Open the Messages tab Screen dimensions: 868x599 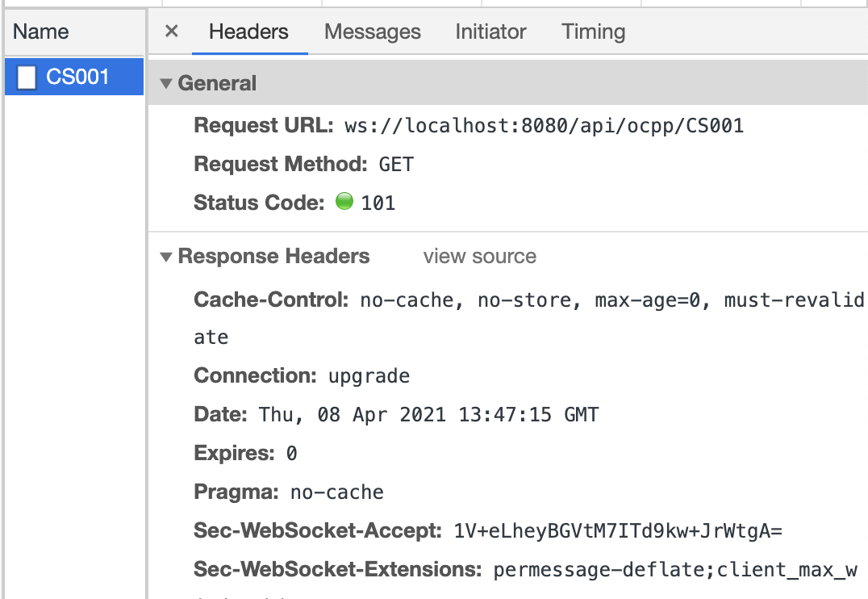click(372, 31)
